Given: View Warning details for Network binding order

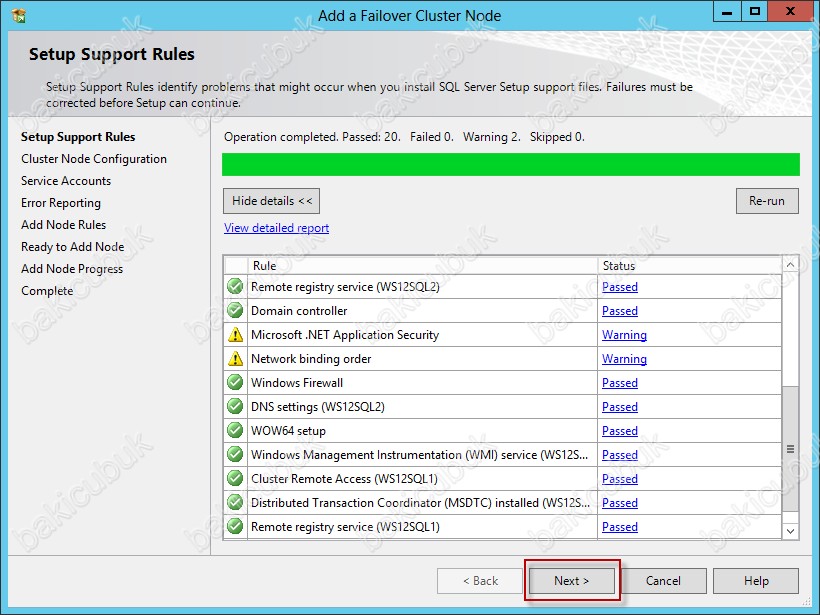Looking at the screenshot, I should (x=624, y=359).
